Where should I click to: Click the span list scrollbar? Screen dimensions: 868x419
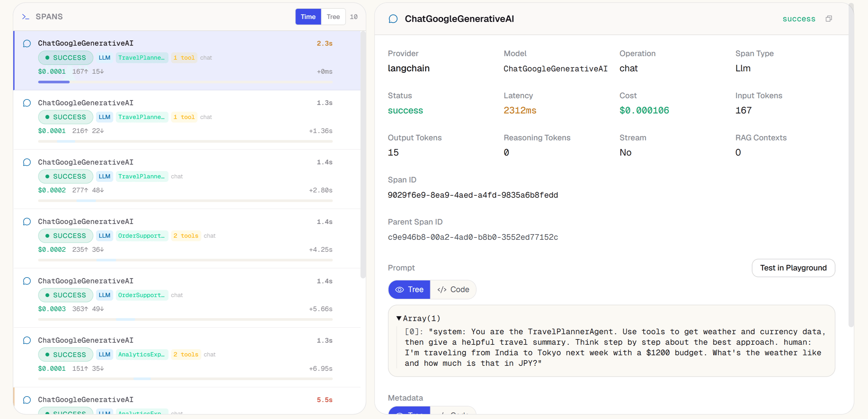(363, 155)
